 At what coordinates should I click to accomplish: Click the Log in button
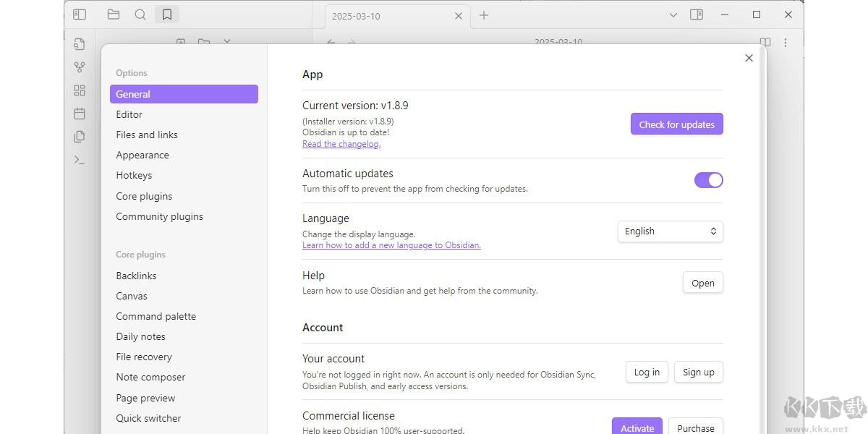647,373
